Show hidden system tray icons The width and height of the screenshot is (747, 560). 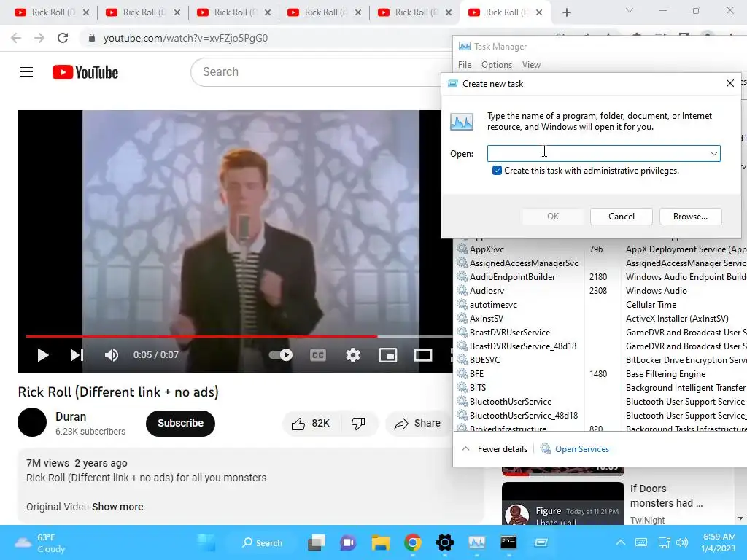[620, 542]
